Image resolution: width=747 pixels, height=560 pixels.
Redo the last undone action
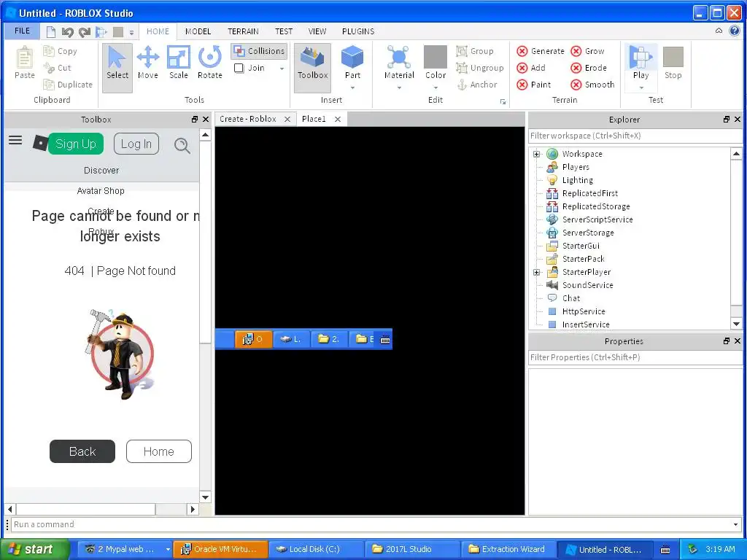point(85,32)
